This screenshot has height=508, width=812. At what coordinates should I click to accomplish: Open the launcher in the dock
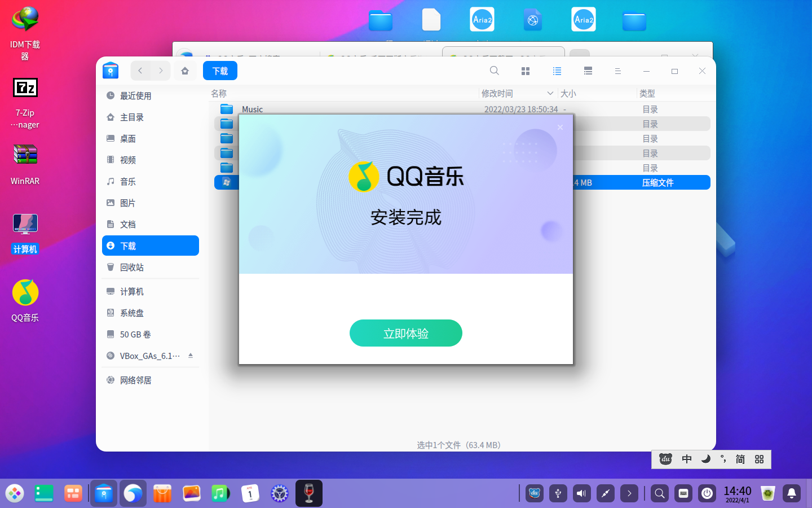pos(15,493)
